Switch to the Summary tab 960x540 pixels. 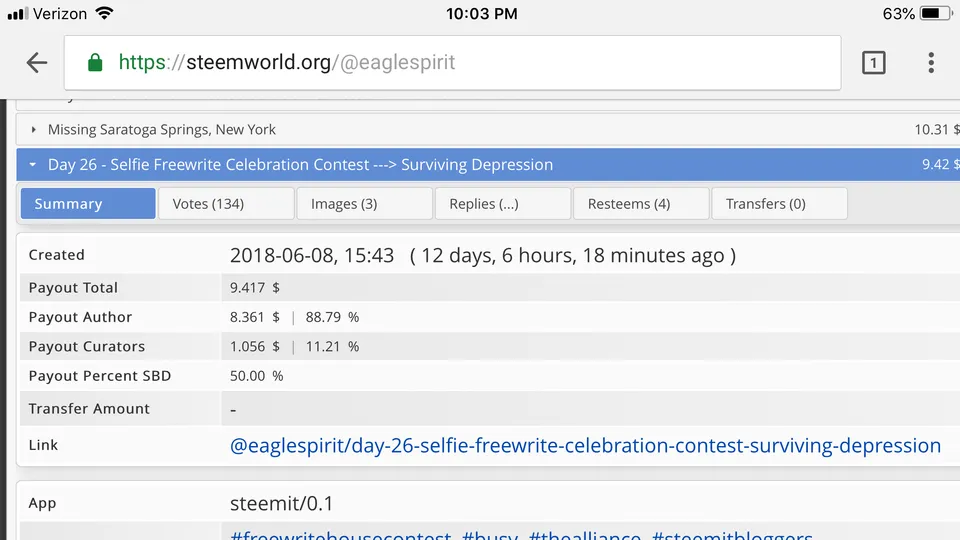coord(88,204)
